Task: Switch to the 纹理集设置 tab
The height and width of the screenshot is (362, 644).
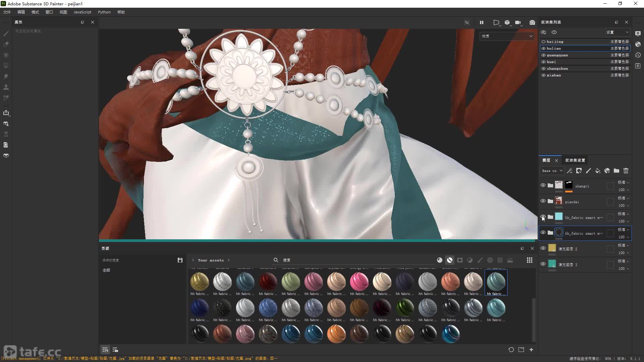Action: (x=575, y=160)
